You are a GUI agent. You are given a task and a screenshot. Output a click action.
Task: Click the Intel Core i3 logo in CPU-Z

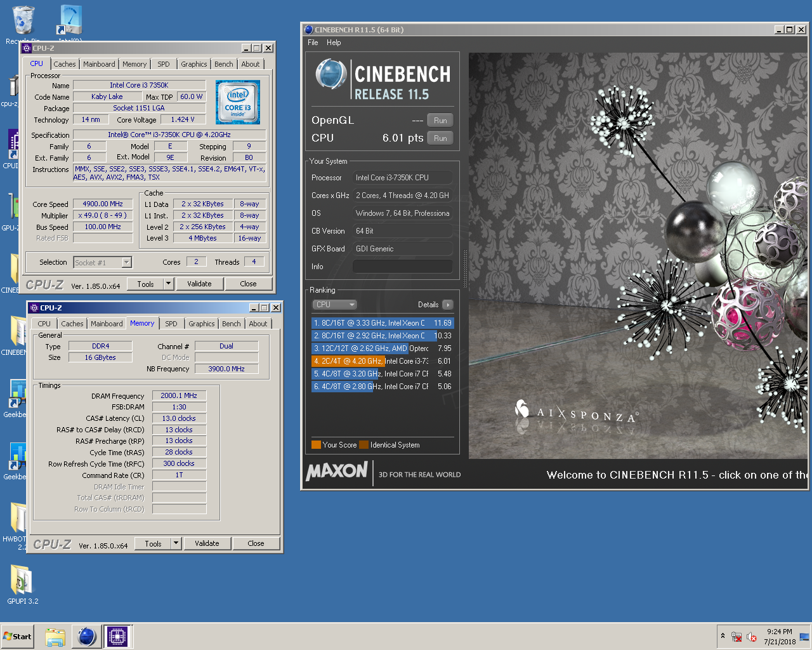238,102
